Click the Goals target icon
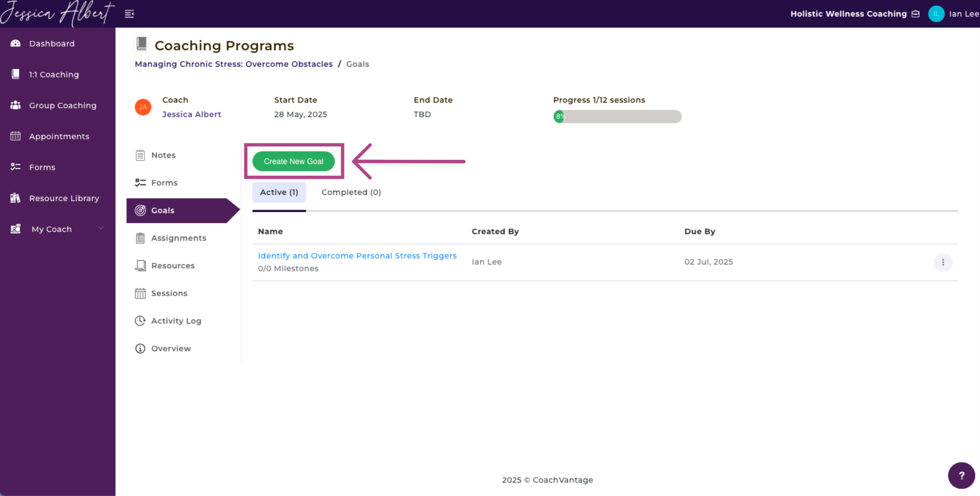 tap(140, 210)
